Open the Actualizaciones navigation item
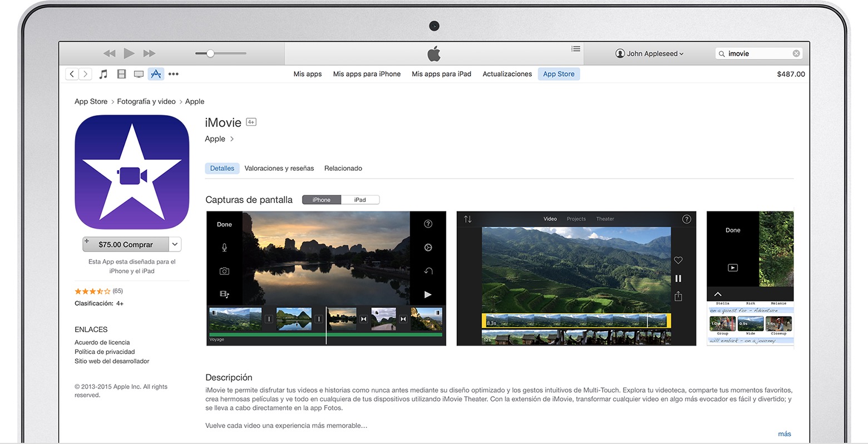The height and width of the screenshot is (444, 868). point(506,73)
